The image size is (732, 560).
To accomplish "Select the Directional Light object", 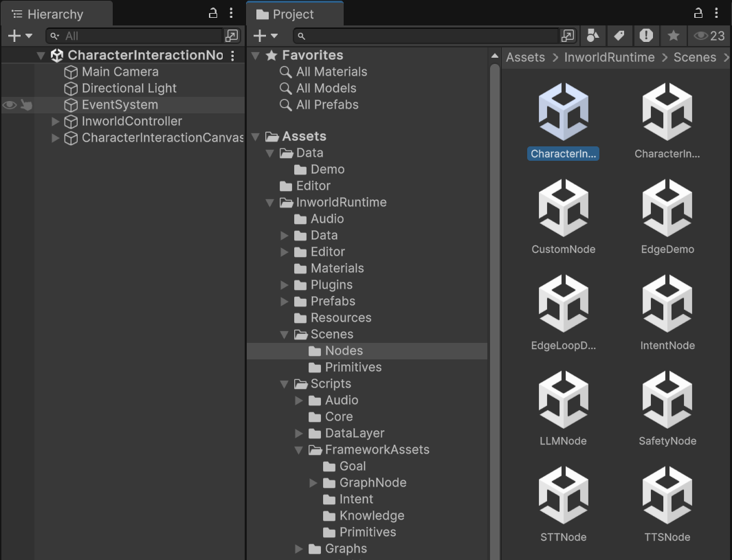I will coord(129,88).
